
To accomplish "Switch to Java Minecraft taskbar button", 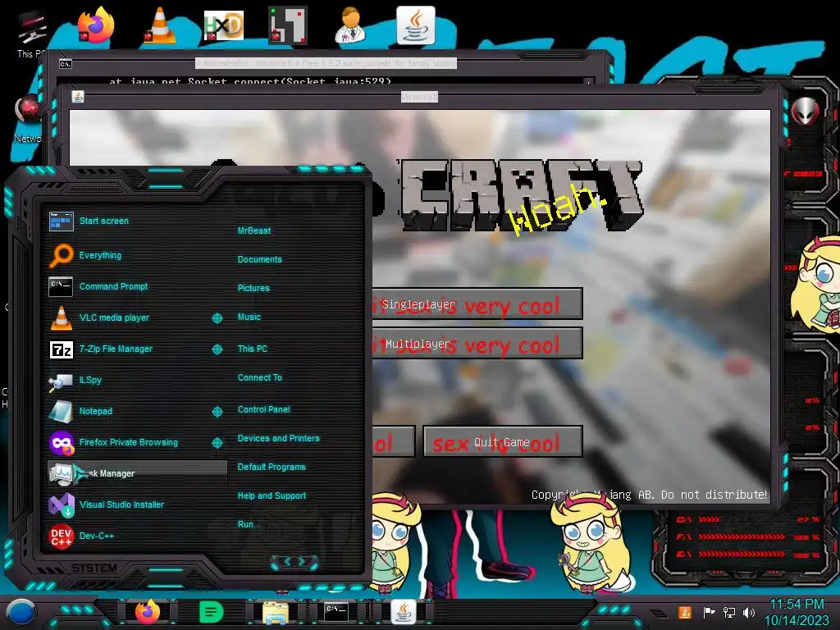I will pyautogui.click(x=404, y=612).
